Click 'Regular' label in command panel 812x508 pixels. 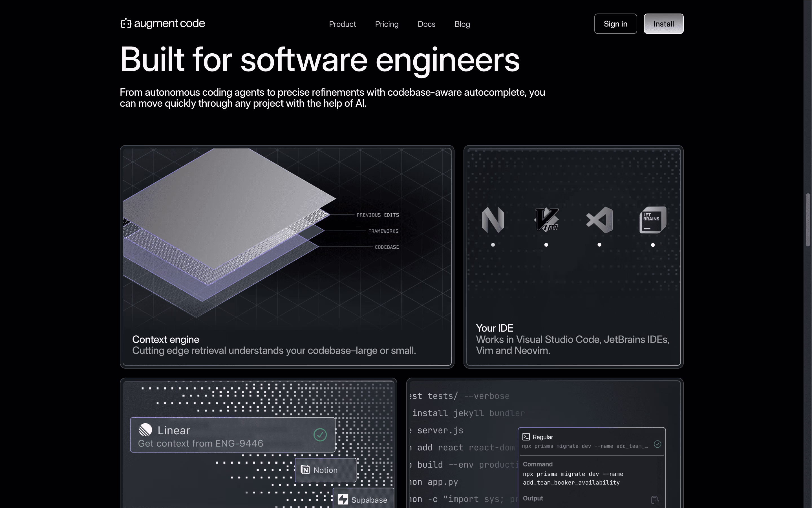pyautogui.click(x=542, y=437)
